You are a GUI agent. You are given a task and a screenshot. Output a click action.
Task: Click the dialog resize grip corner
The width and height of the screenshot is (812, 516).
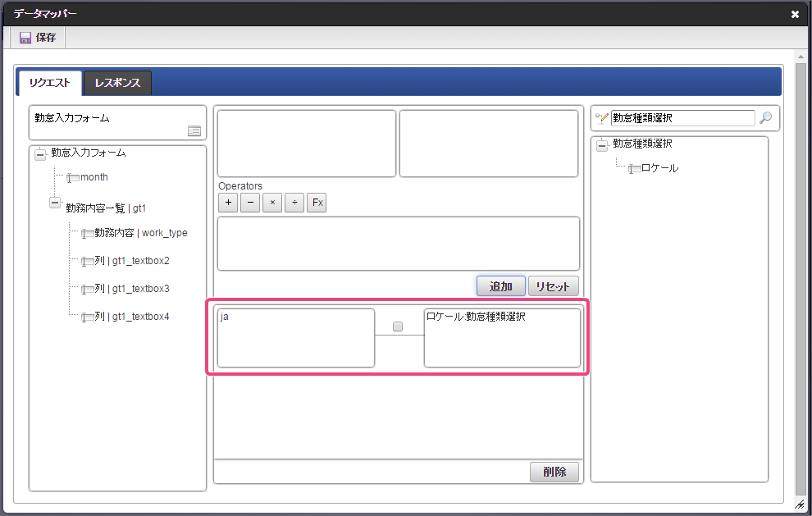point(801,504)
